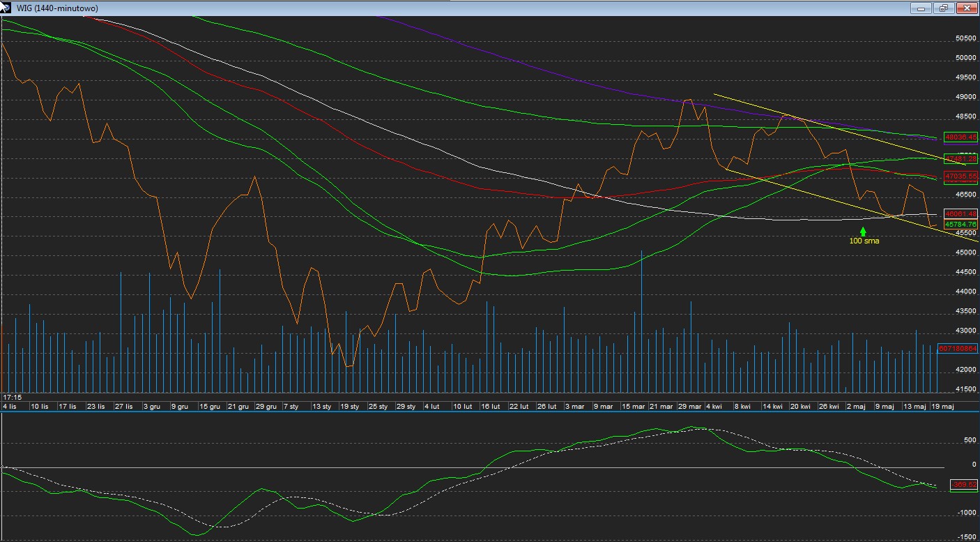Click the 607180864 volume value label
980x542 pixels.
pyautogui.click(x=958, y=347)
